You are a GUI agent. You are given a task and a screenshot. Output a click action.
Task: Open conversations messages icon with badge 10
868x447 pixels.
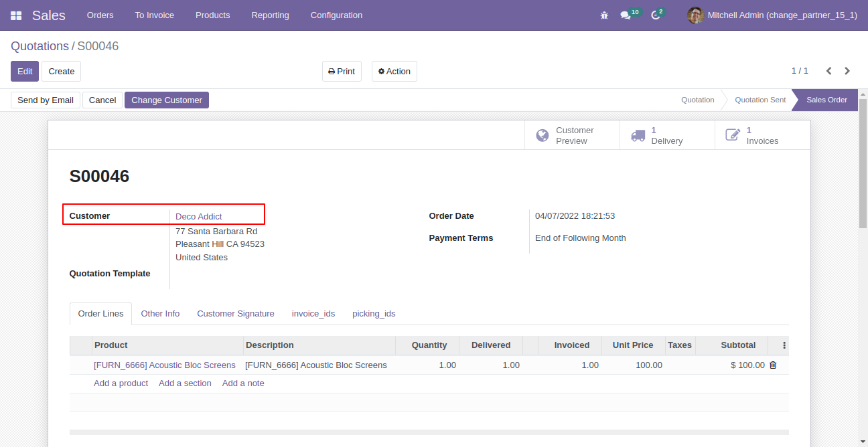[x=630, y=15]
